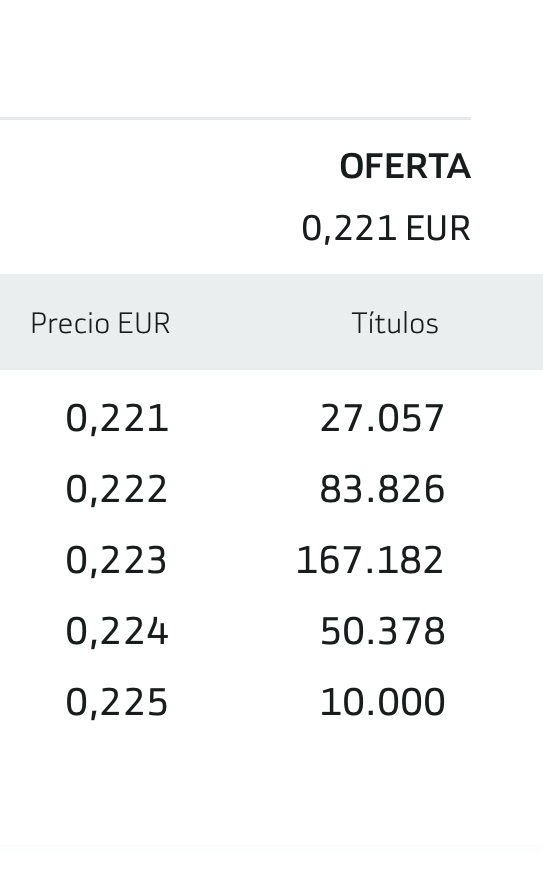This screenshot has width=543, height=876.
Task: Click the 10.000 titles cell
Action: [x=383, y=702]
